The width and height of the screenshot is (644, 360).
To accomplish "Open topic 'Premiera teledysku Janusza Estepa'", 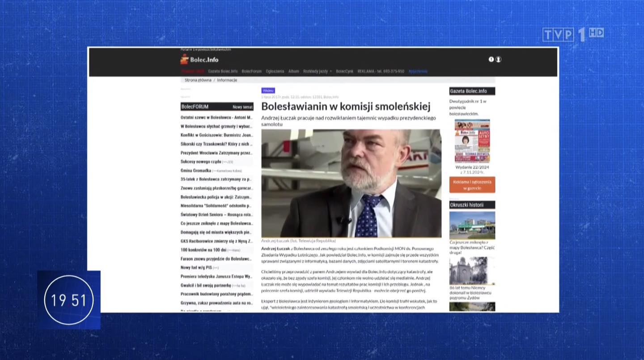I will [216, 277].
